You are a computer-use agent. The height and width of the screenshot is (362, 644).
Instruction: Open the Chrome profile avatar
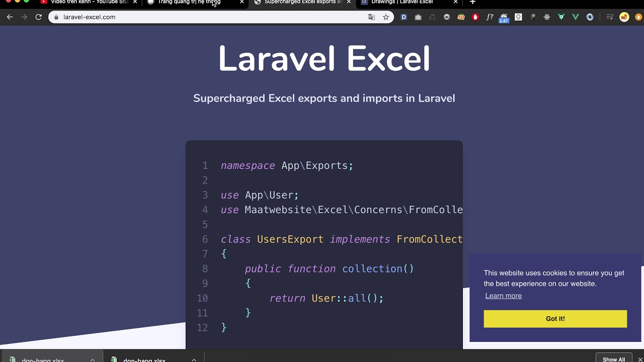point(624,17)
